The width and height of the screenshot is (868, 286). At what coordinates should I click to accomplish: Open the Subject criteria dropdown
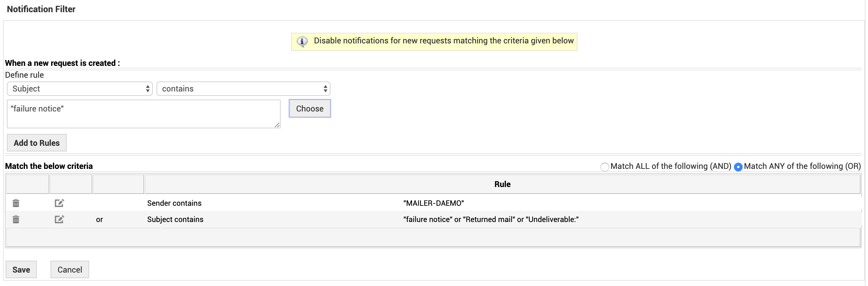[80, 89]
